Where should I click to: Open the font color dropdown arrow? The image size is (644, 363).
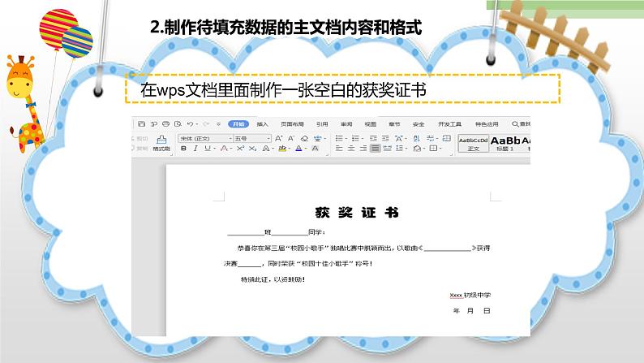coord(306,149)
